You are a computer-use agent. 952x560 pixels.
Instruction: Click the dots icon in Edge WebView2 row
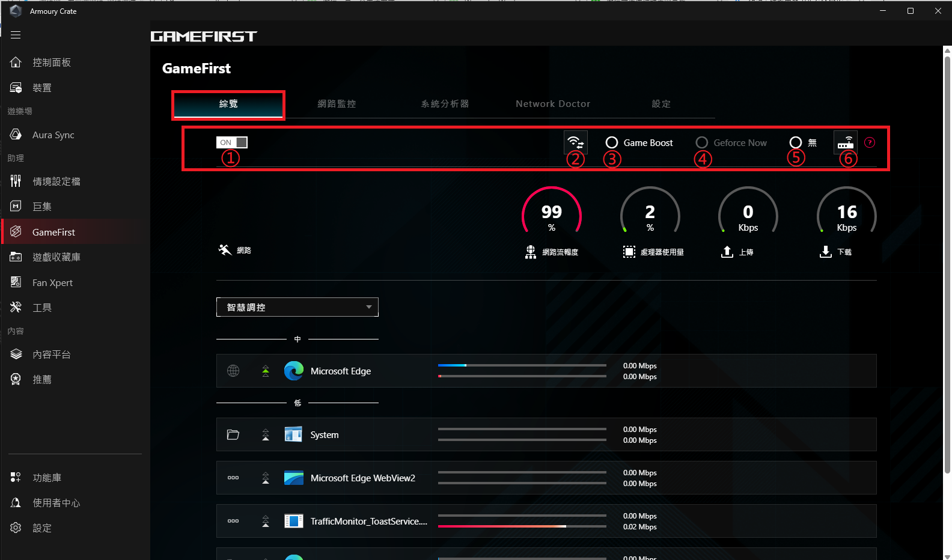[233, 478]
